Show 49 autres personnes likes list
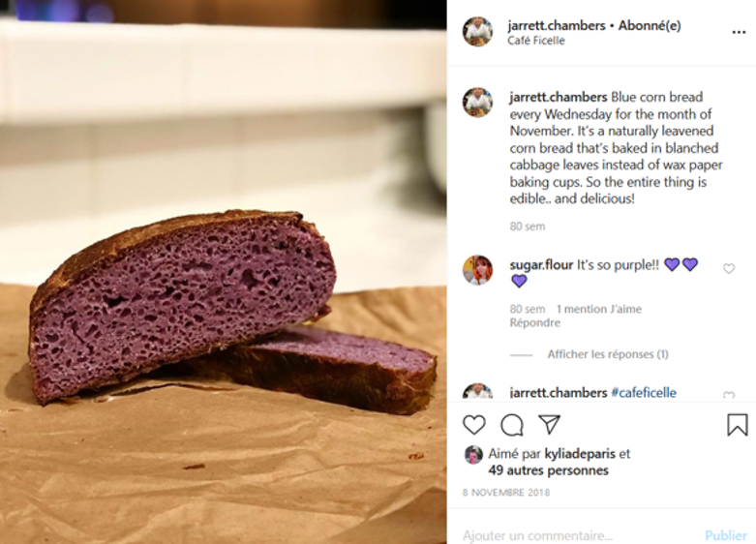The height and width of the screenshot is (544, 756). point(548,470)
